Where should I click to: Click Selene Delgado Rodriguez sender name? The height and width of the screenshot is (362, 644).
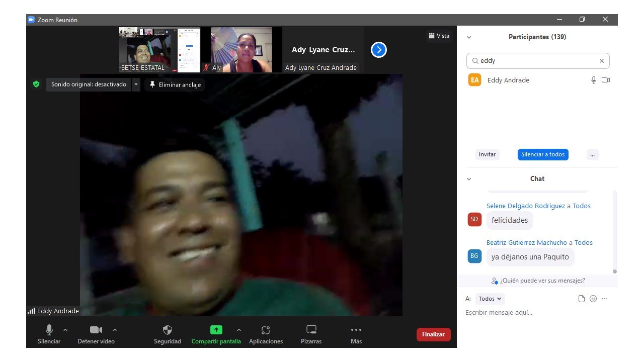[x=526, y=206]
